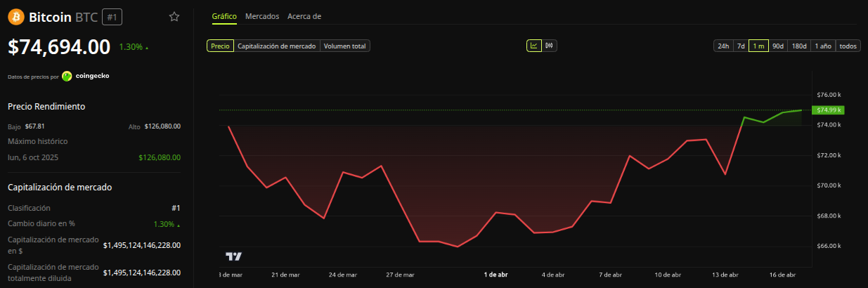Set chart range to 24h

tap(723, 46)
